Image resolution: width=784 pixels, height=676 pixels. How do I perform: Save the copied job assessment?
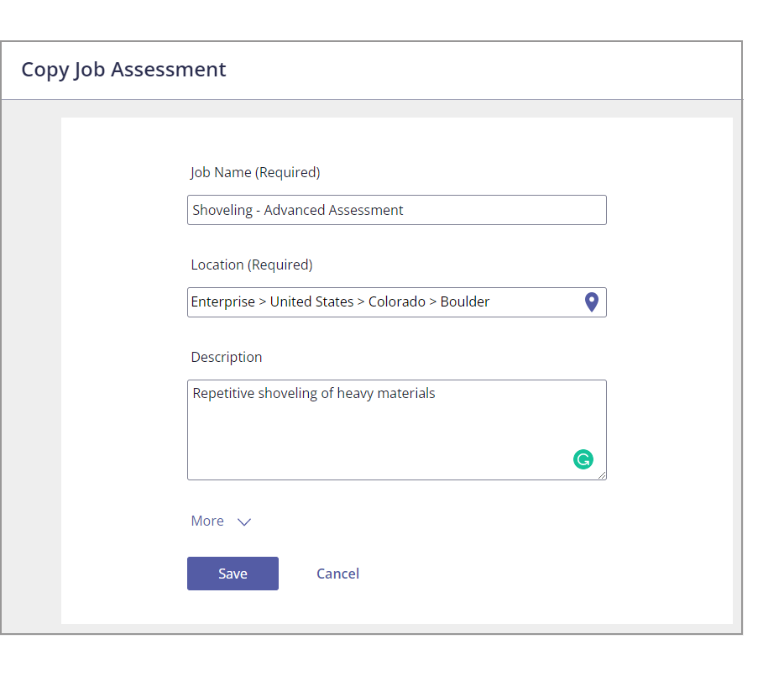coord(233,574)
